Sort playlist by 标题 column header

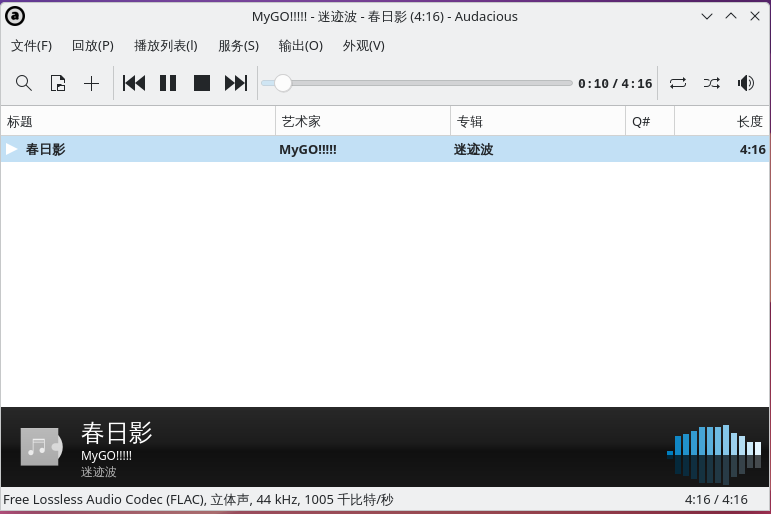click(x=138, y=121)
